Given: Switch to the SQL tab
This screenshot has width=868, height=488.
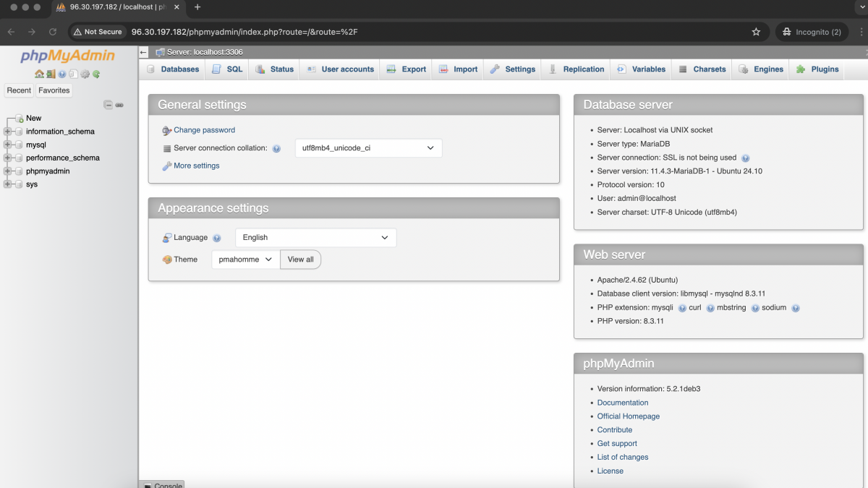Looking at the screenshot, I should coord(227,69).
